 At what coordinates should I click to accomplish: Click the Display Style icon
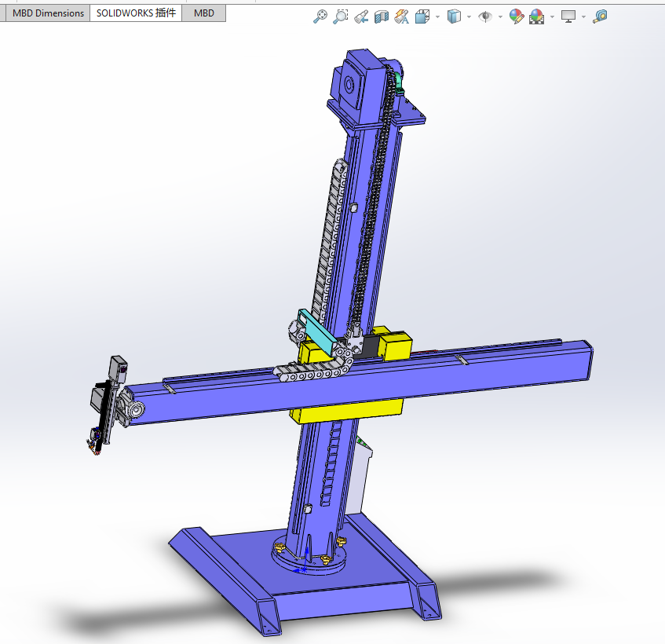(453, 17)
